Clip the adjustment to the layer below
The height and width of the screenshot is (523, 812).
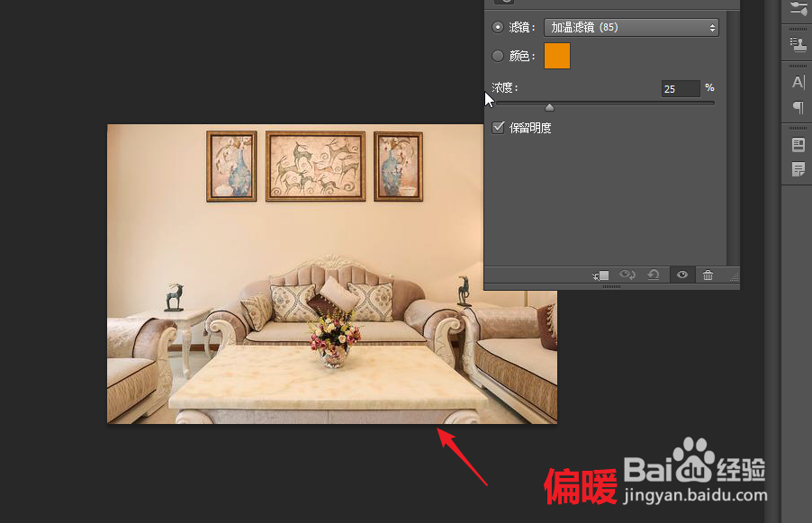pos(600,275)
